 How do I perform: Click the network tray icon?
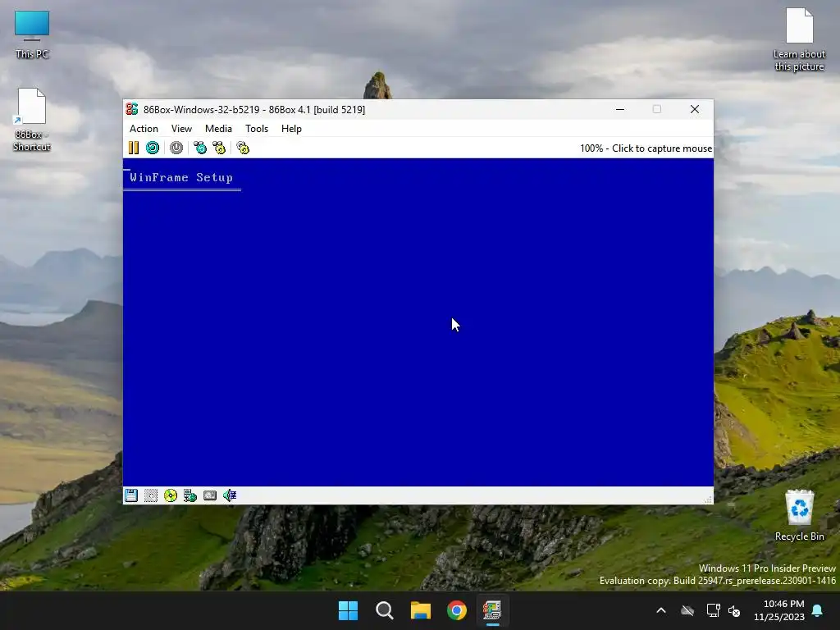click(713, 610)
